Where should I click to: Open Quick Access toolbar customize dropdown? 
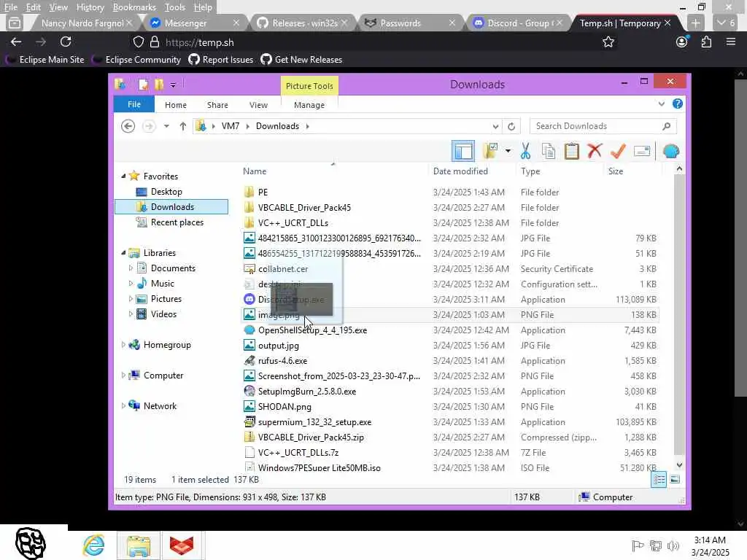click(x=173, y=85)
